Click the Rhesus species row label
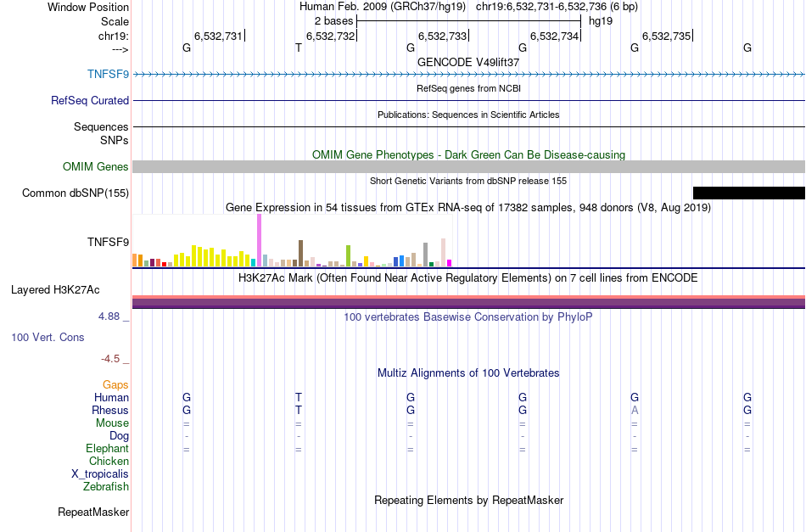This screenshot has width=806, height=532. pyautogui.click(x=110, y=410)
